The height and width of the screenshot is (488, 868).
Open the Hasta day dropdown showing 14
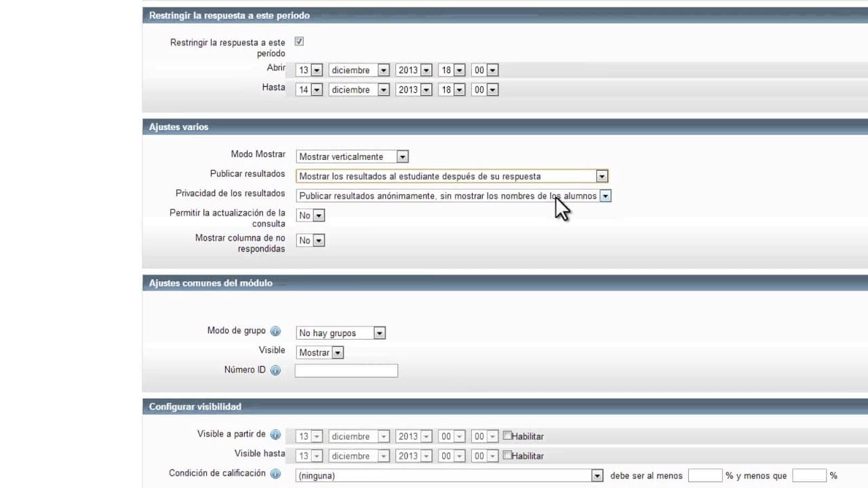click(x=309, y=89)
